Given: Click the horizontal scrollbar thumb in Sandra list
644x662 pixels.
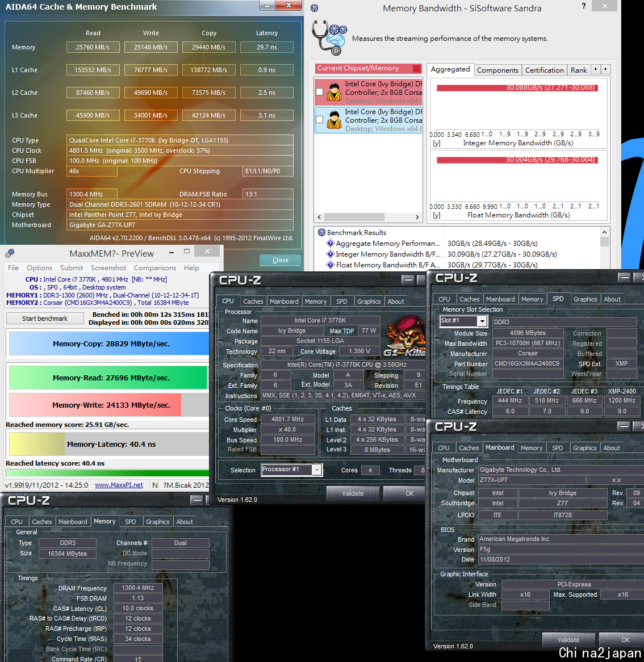Looking at the screenshot, I should point(354,217).
